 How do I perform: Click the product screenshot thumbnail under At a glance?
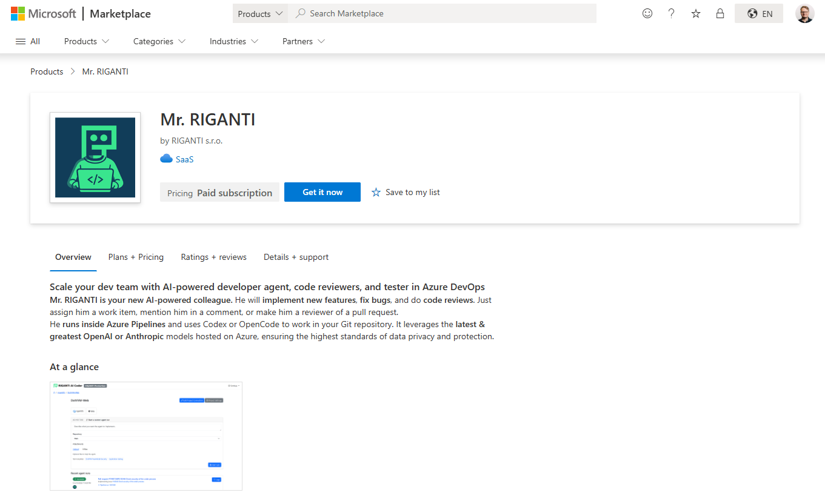point(145,436)
